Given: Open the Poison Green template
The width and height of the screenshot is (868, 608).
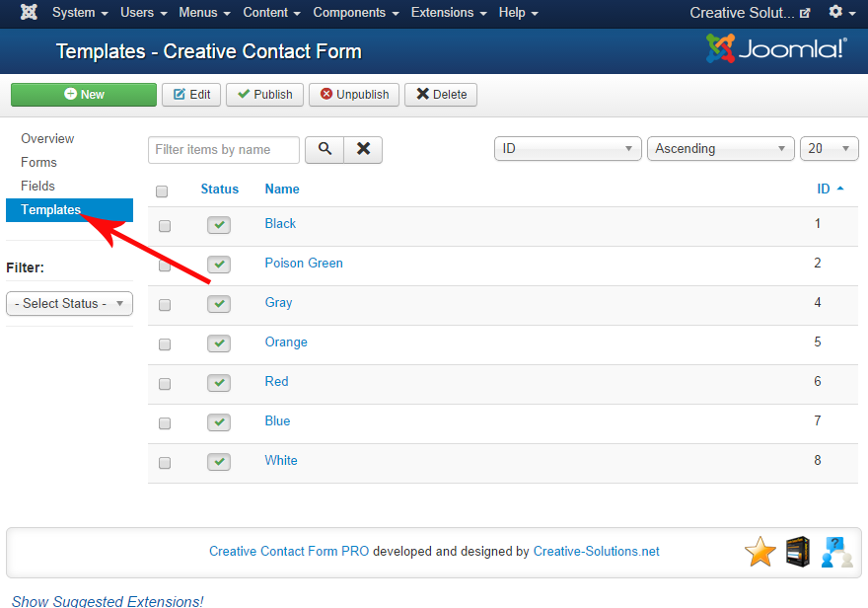Looking at the screenshot, I should point(304,263).
